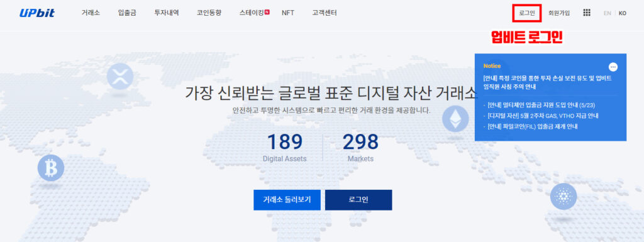This screenshot has height=242, width=644.
Task: Click the red N badge on 스테이킹
Action: [x=267, y=12]
